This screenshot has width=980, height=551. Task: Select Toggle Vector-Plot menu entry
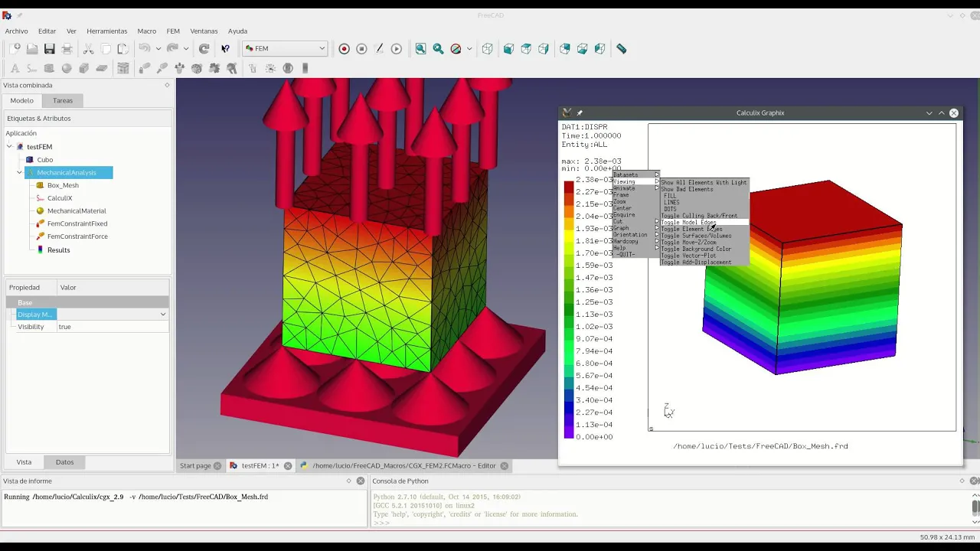[x=704, y=256]
